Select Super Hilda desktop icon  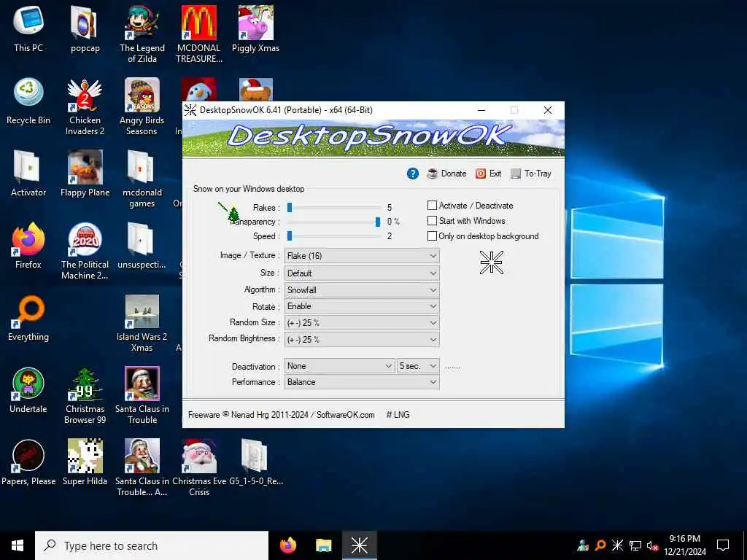tap(85, 462)
